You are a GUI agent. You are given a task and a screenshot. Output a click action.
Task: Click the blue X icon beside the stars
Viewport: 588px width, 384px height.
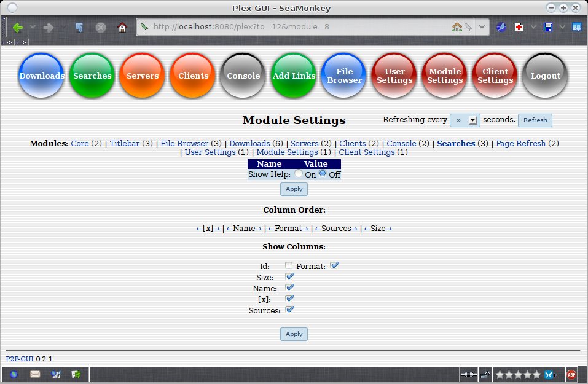click(549, 374)
